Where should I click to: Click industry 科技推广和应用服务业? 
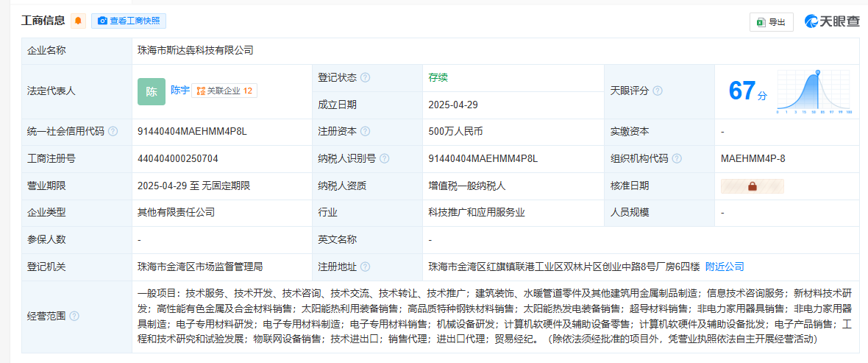(x=477, y=212)
